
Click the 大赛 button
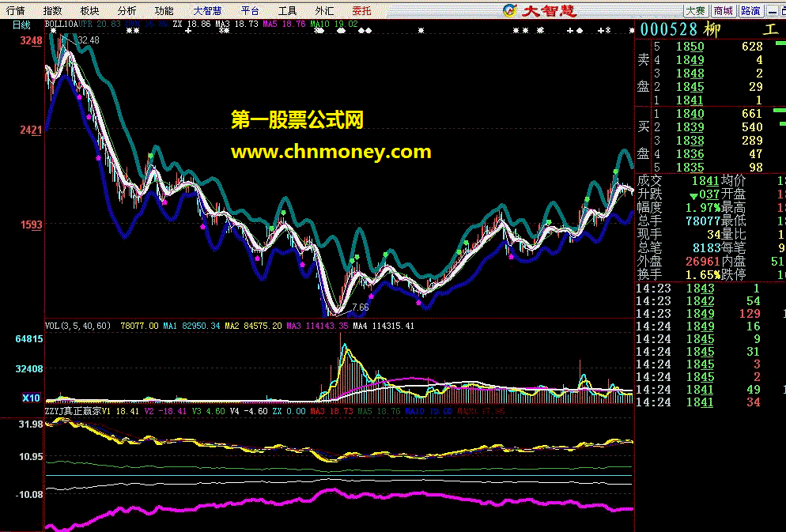click(x=695, y=10)
